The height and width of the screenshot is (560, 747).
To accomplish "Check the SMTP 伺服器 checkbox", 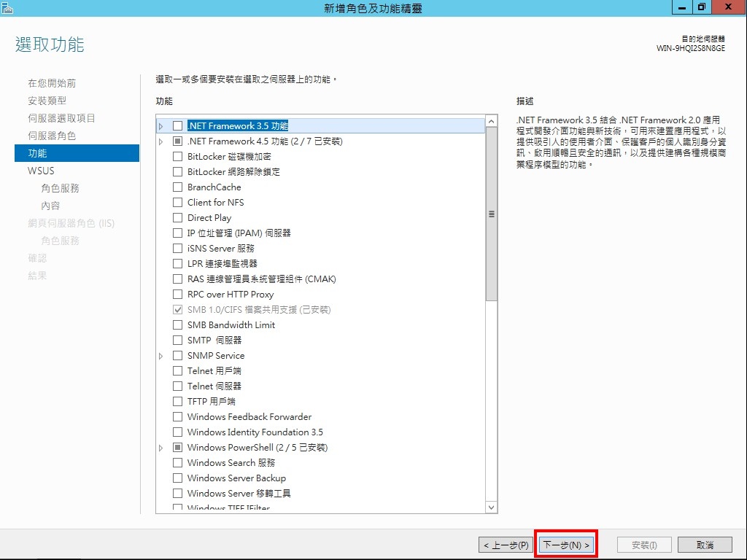I will (x=178, y=340).
